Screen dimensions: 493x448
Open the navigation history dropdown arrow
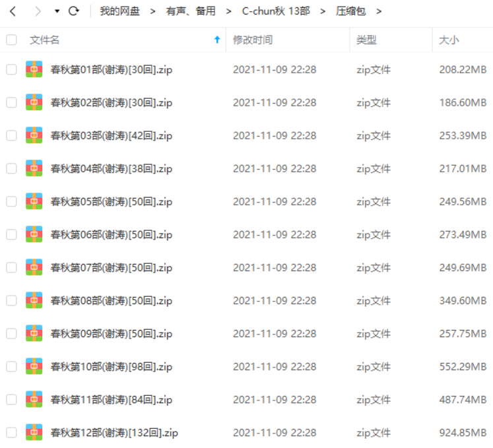click(57, 12)
